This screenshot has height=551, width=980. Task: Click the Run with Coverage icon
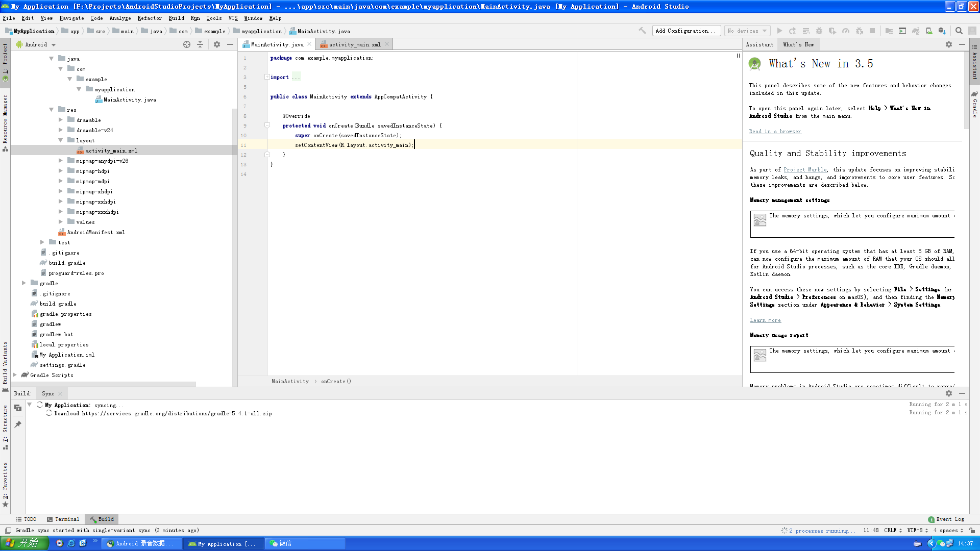pos(832,31)
